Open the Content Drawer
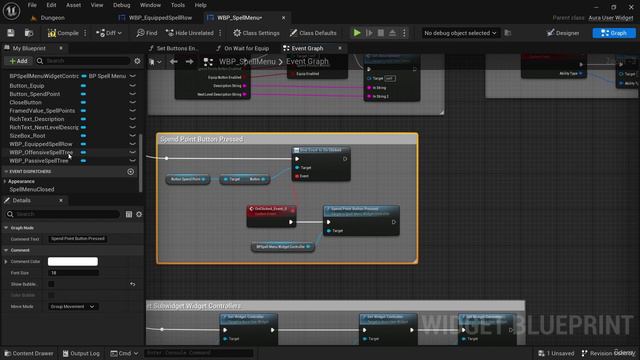This screenshot has width=640, height=360. [29, 353]
